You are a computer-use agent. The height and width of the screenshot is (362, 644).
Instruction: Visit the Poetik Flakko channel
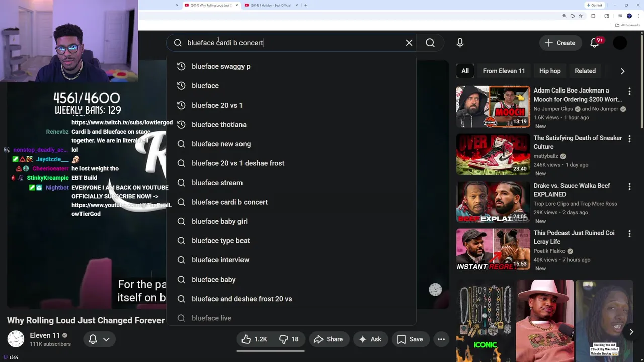(549, 251)
